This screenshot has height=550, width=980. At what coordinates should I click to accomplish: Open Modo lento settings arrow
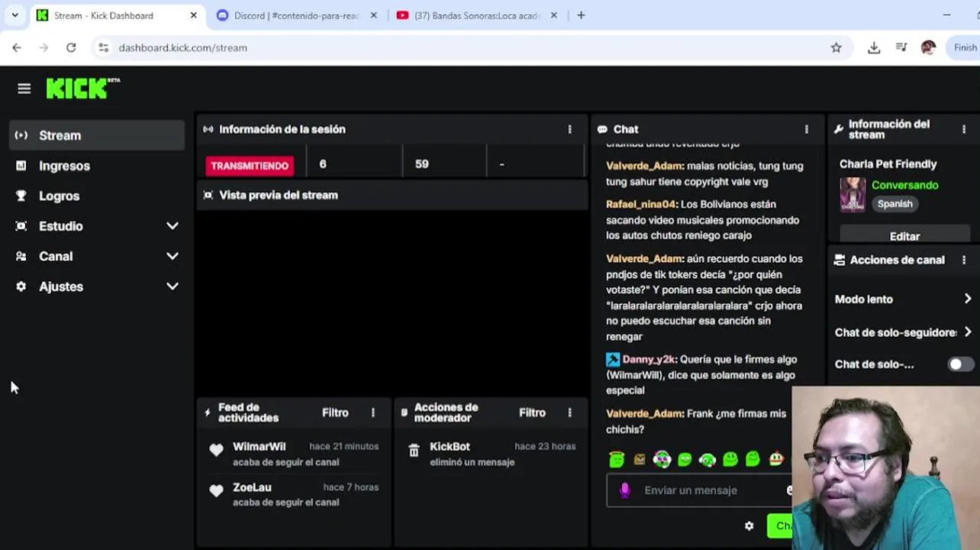pos(968,299)
